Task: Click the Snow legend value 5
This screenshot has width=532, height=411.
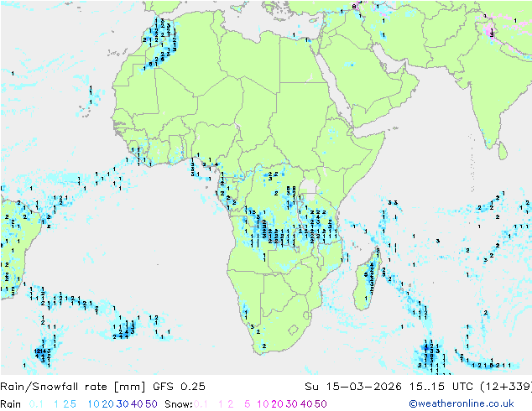Action: [248, 404]
